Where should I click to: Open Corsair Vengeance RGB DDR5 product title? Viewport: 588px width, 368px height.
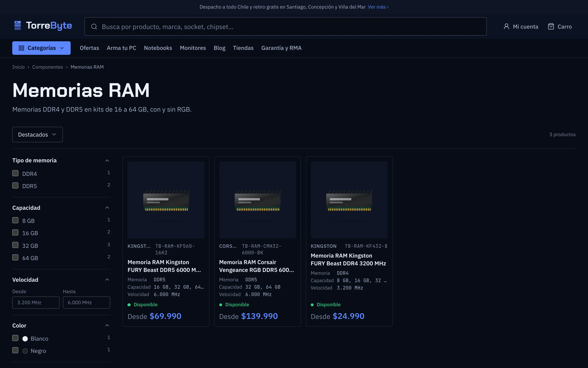click(x=257, y=266)
